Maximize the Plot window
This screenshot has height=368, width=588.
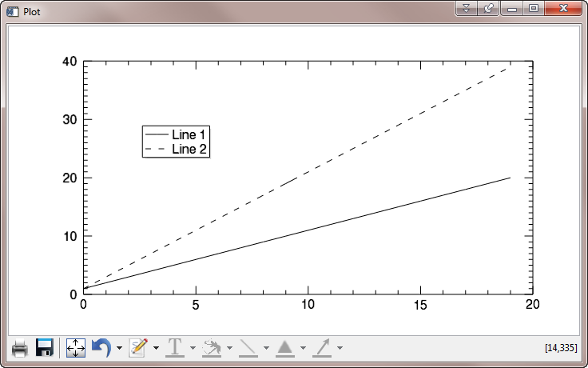[x=533, y=8]
